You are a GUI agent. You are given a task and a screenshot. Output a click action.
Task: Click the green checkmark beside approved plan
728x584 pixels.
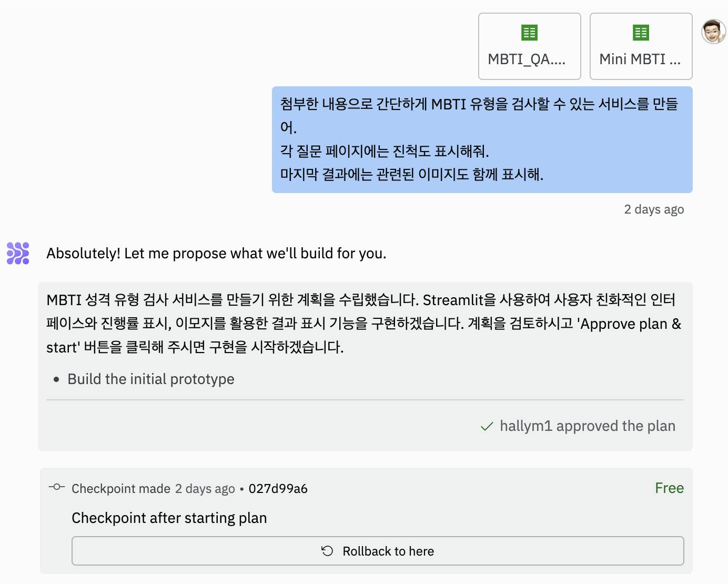pyautogui.click(x=487, y=426)
